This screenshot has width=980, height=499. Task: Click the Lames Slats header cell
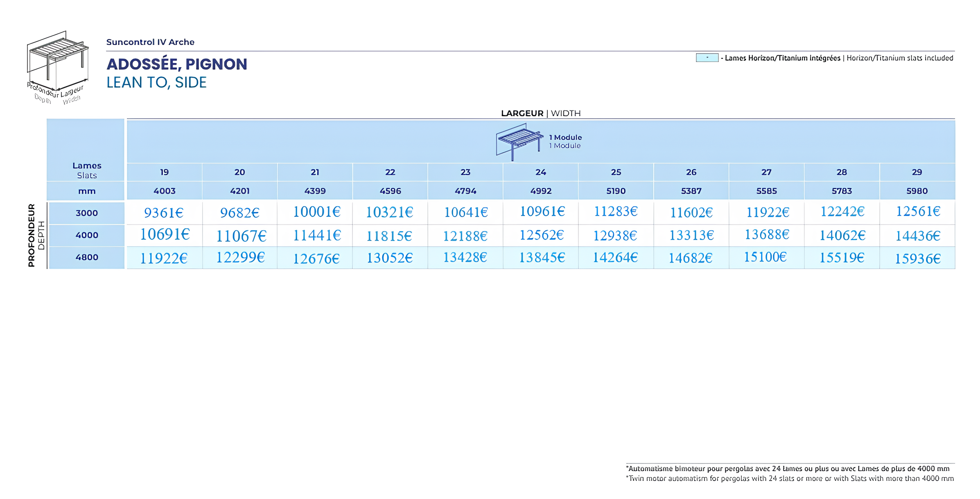(x=87, y=170)
